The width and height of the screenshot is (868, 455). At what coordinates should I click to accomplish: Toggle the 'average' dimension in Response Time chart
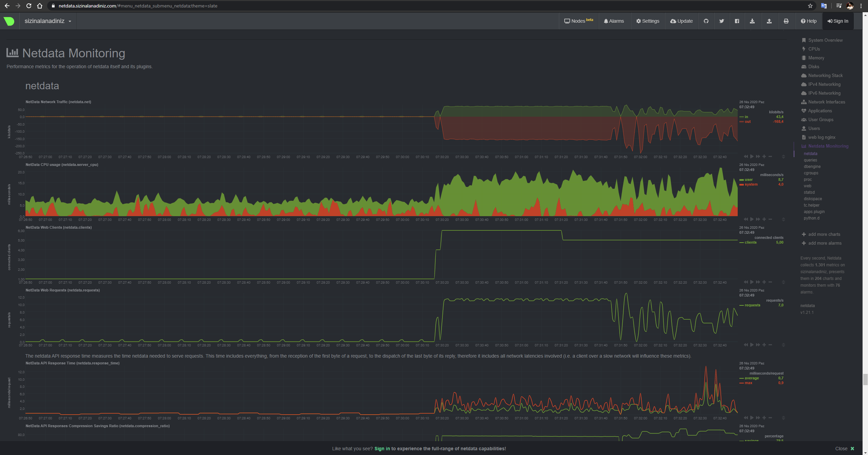point(752,378)
